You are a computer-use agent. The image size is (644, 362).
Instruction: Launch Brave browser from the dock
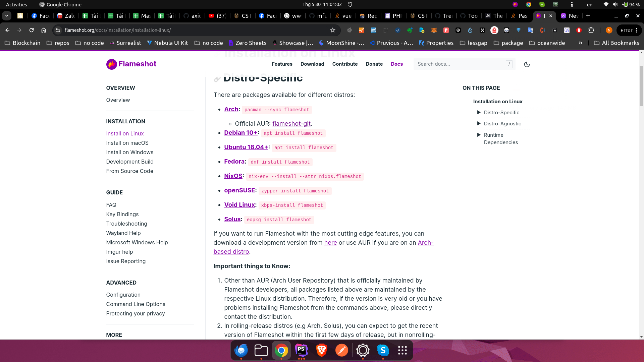(x=322, y=350)
